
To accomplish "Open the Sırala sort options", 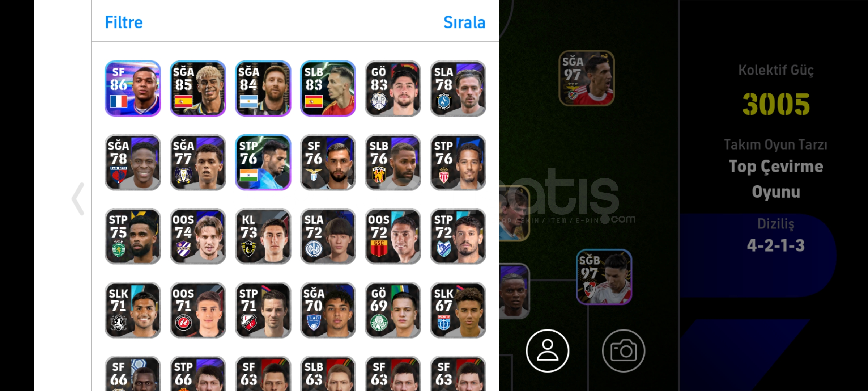I will [x=464, y=22].
